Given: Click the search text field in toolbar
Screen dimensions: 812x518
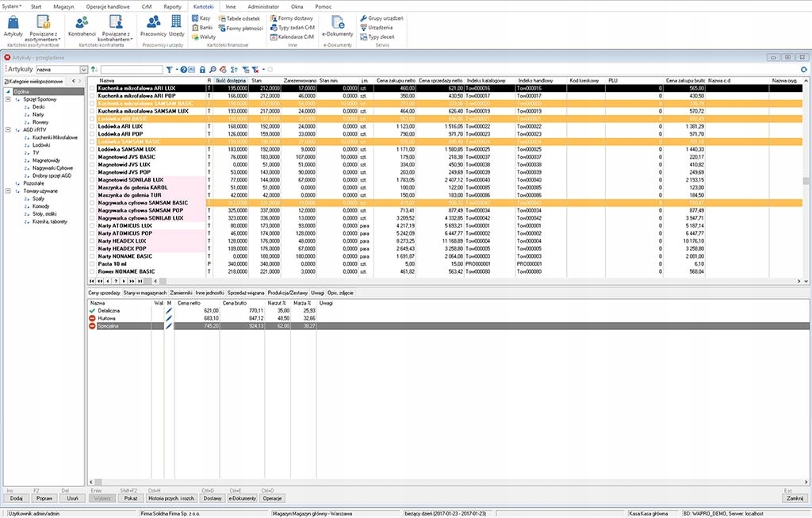Looking at the screenshot, I should click(132, 70).
